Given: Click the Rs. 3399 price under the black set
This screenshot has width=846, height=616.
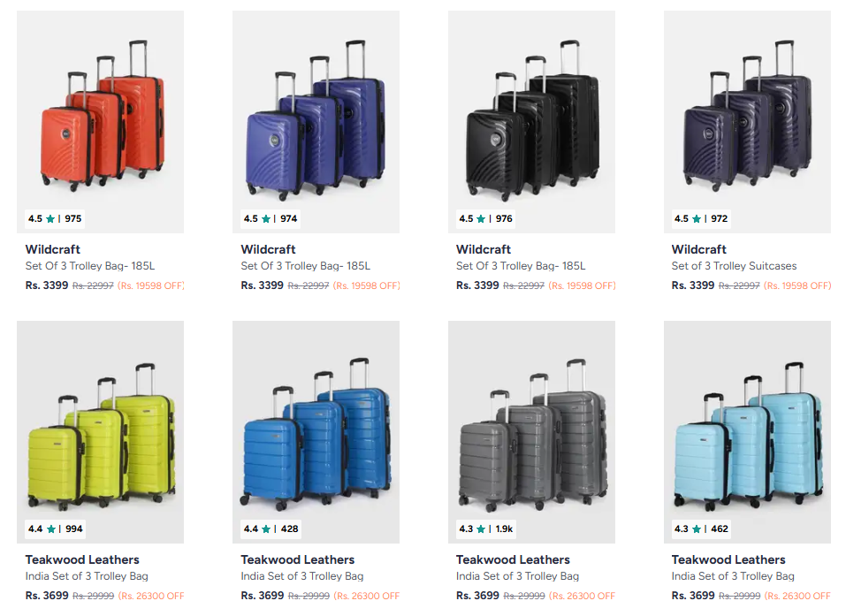Looking at the screenshot, I should click(477, 285).
